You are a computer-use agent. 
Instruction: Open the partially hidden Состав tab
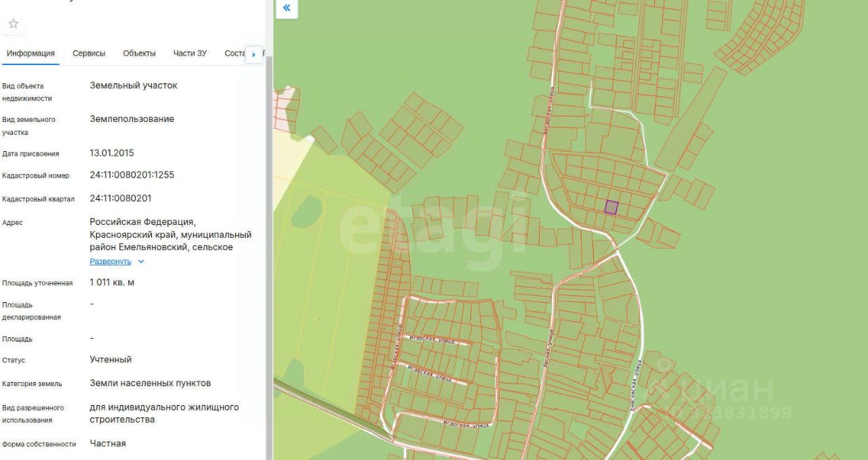click(234, 54)
